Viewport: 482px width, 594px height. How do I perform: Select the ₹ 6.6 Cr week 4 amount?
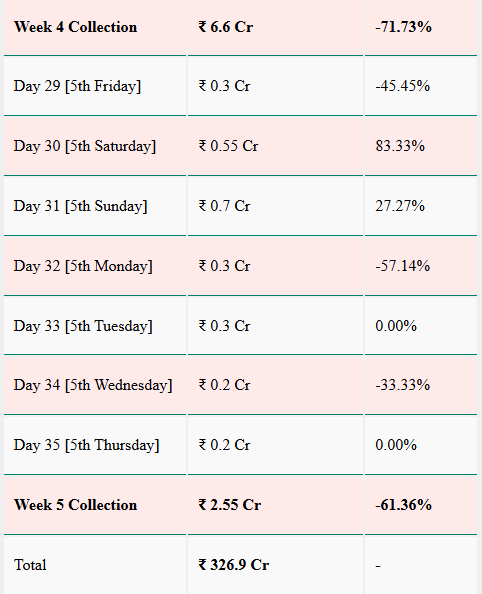(x=226, y=27)
